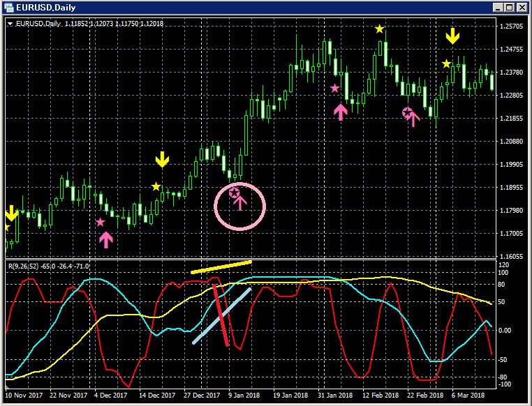The height and width of the screenshot is (406, 532).
Task: Click the 22 Feb 2018 date label
Action: (425, 396)
